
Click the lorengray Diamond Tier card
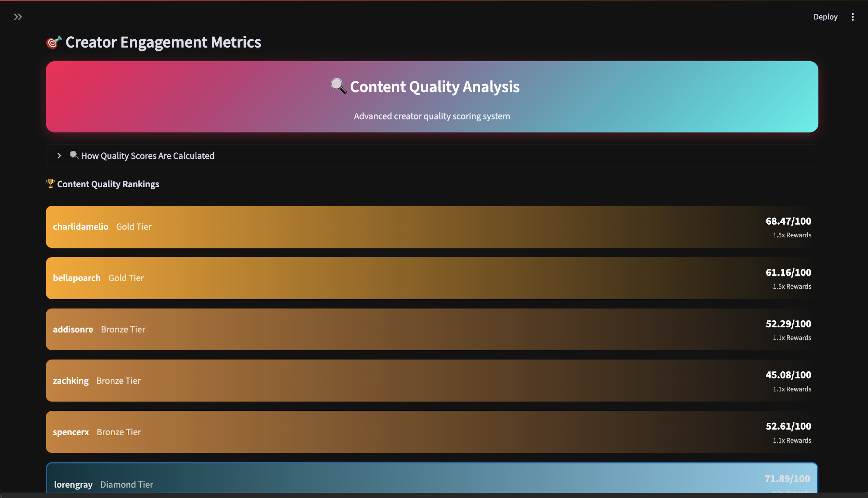click(432, 480)
